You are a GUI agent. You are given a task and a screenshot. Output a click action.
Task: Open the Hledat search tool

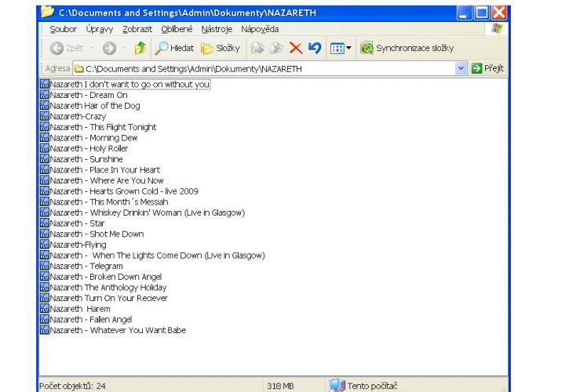(174, 49)
